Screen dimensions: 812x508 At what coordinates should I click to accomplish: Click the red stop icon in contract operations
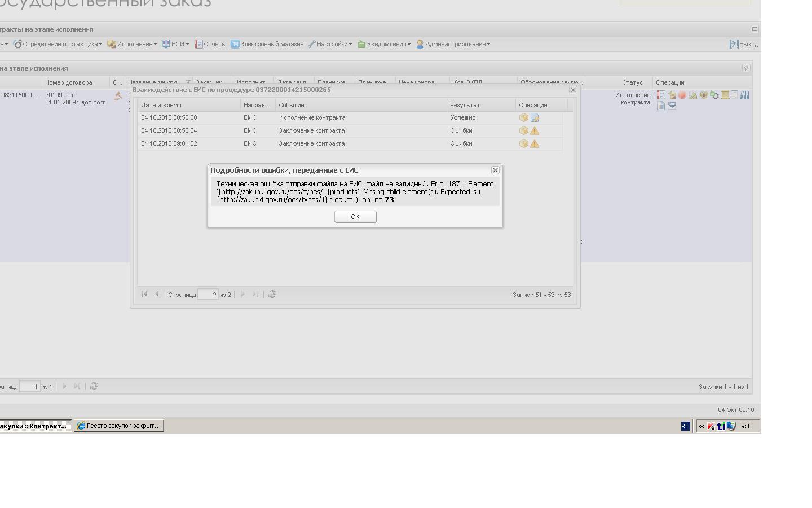coord(682,95)
